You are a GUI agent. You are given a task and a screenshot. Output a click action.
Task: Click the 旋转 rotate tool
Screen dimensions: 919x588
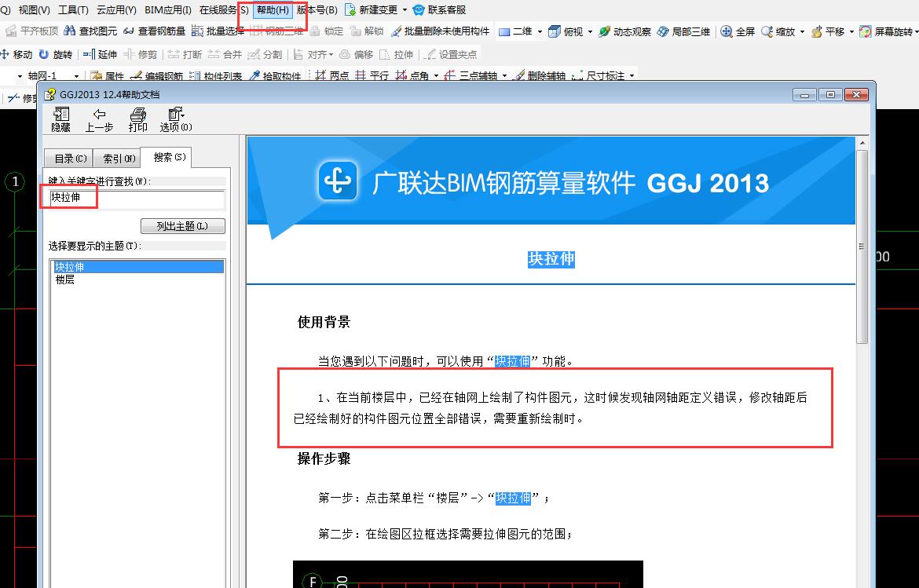[56, 54]
